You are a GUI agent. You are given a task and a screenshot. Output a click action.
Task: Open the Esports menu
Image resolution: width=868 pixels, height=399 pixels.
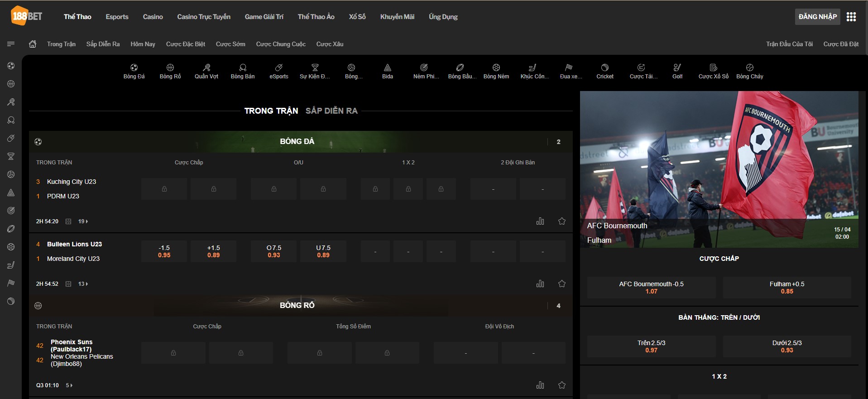117,17
